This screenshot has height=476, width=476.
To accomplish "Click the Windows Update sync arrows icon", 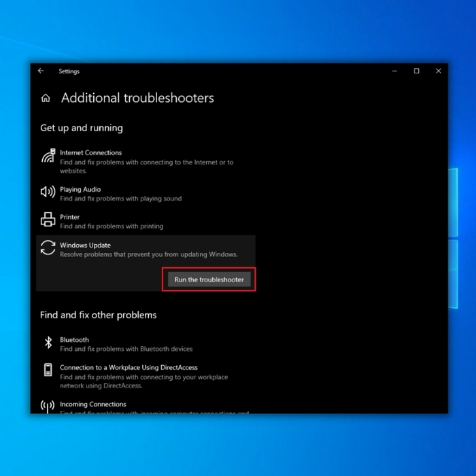I will click(x=48, y=248).
